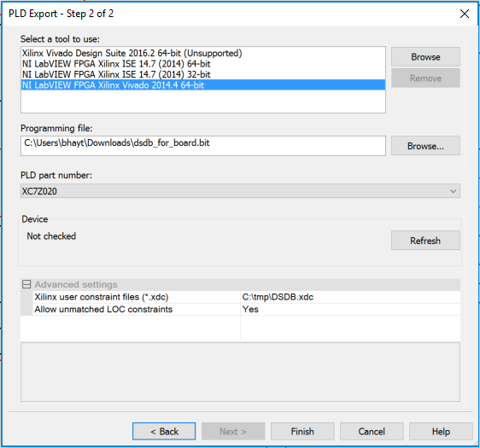The height and width of the screenshot is (448, 480).
Task: Collapse the Advanced settings section
Action: click(x=26, y=285)
